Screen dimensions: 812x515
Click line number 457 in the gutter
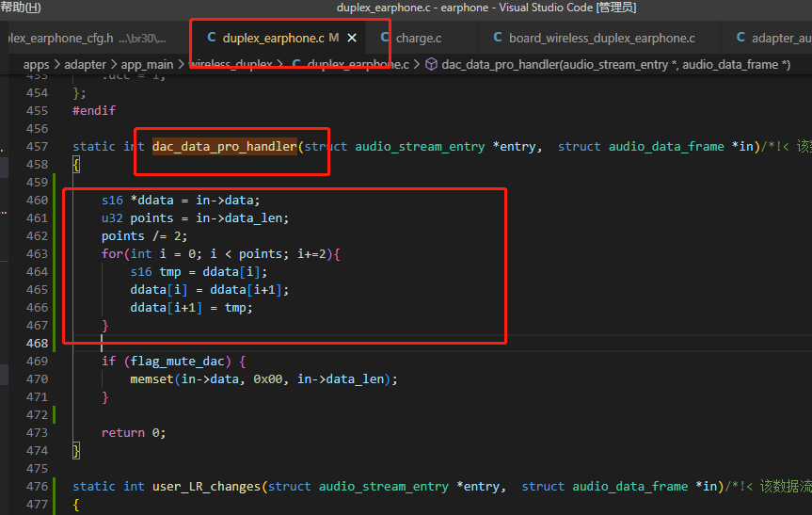click(x=37, y=147)
